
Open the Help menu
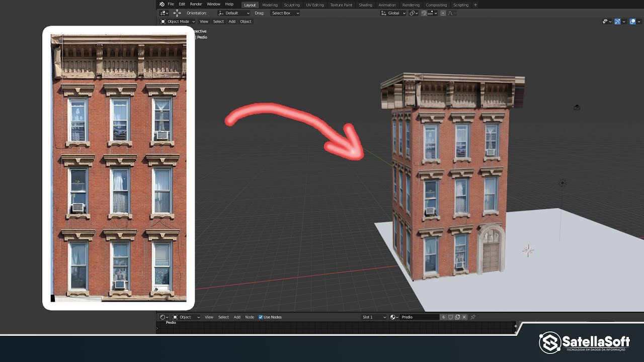(229, 5)
